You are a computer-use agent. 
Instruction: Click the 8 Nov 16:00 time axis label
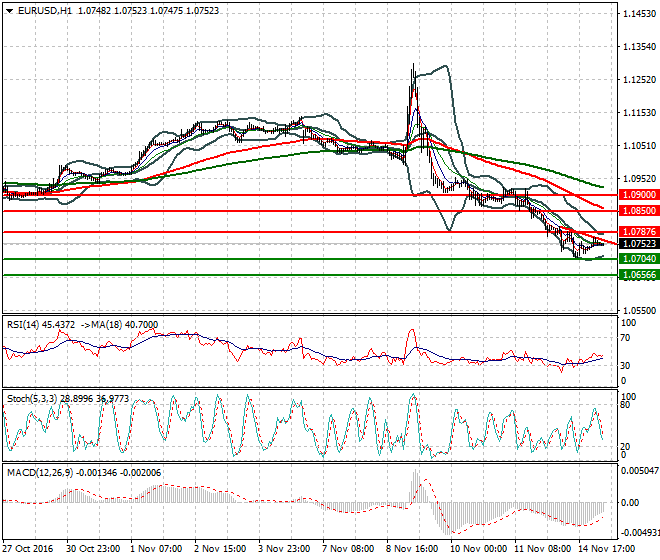(412, 549)
